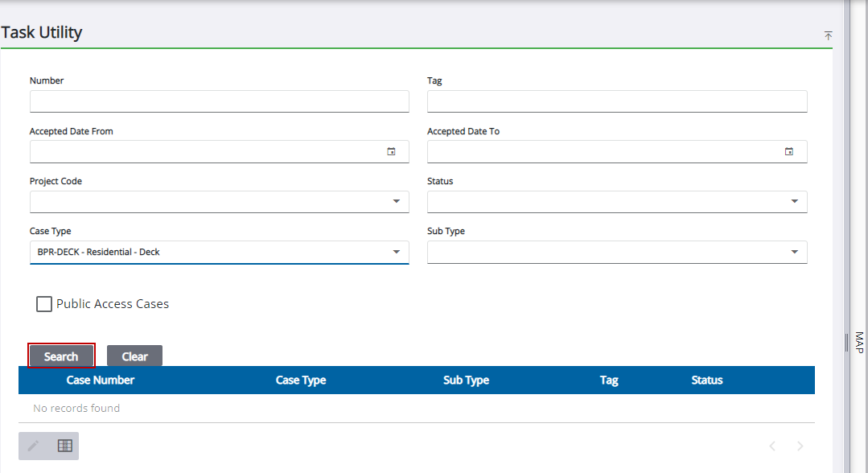Click the MAP panel splitter handle

(846, 343)
